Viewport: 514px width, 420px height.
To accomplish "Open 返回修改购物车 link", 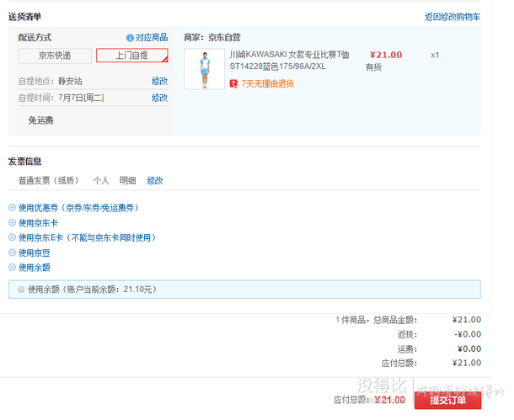I will 452,17.
